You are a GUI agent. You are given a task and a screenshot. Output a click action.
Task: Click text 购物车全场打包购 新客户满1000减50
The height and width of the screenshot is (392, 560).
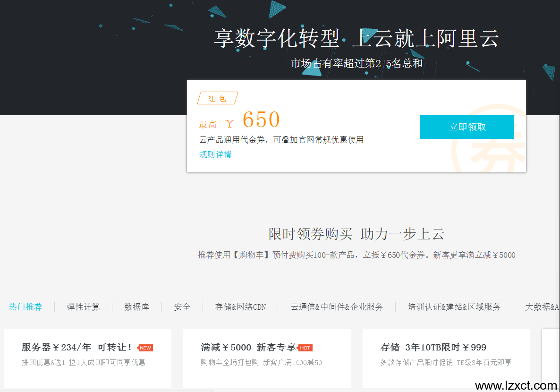(261, 362)
